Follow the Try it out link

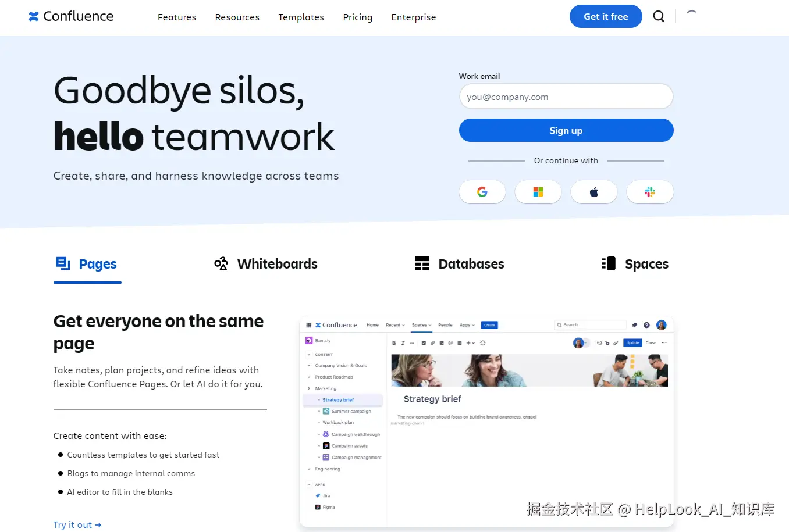pyautogui.click(x=77, y=524)
